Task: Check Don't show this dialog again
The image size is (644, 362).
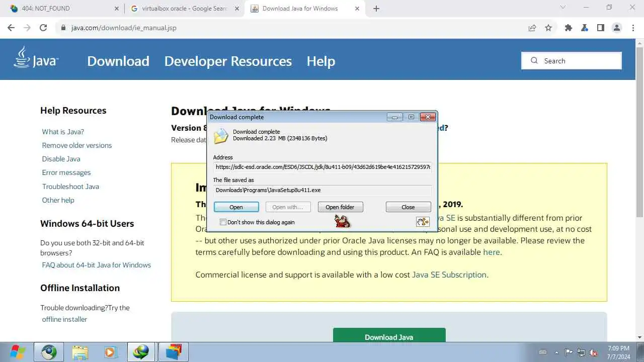Action: (223, 222)
